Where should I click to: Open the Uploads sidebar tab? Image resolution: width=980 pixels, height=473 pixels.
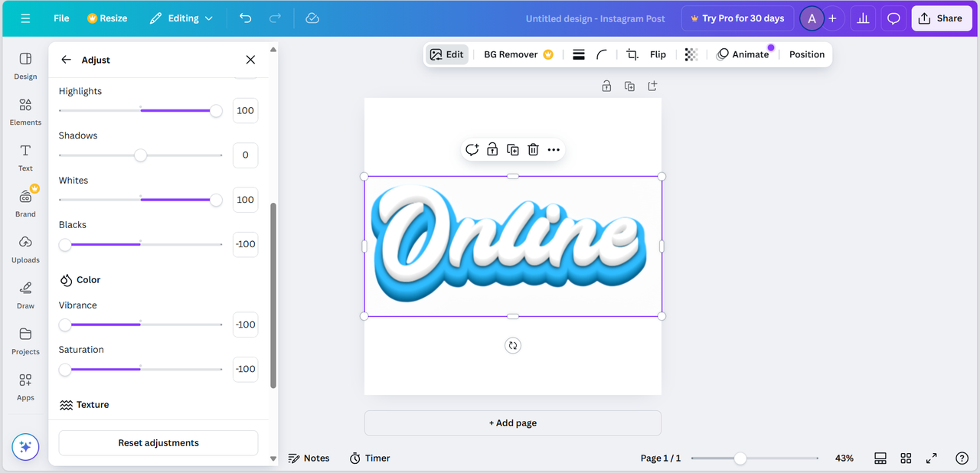pyautogui.click(x=25, y=250)
